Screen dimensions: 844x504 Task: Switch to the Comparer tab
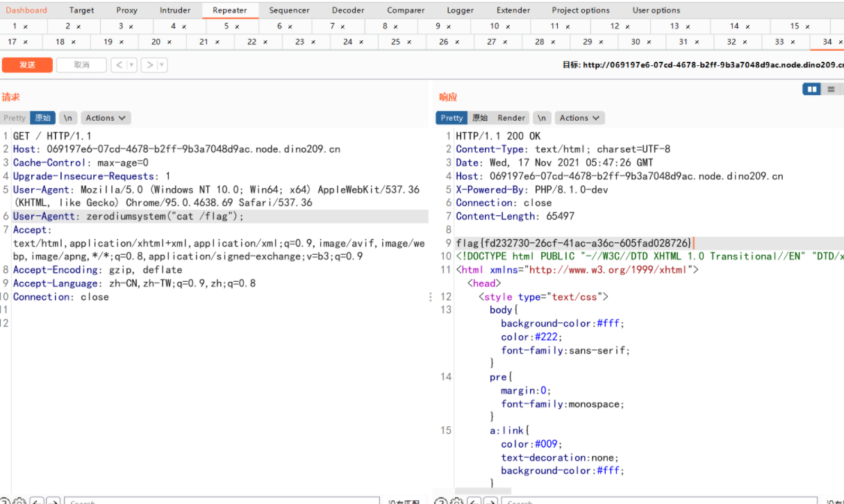coord(406,10)
